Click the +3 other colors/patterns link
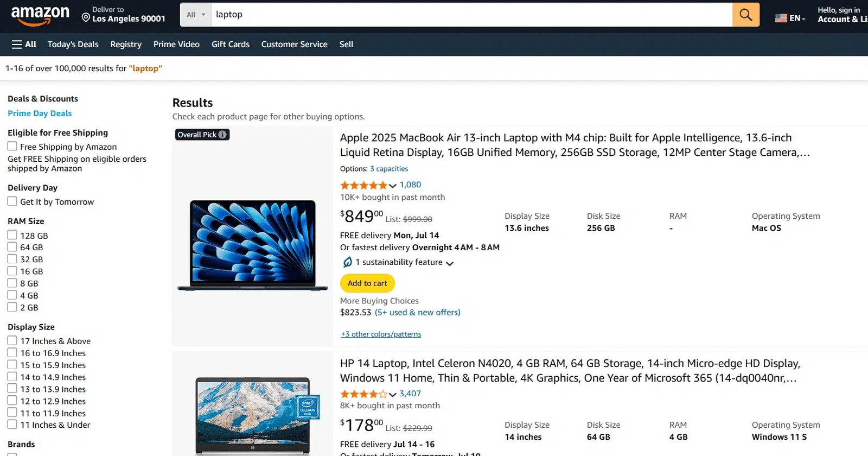868x456 pixels. 381,334
